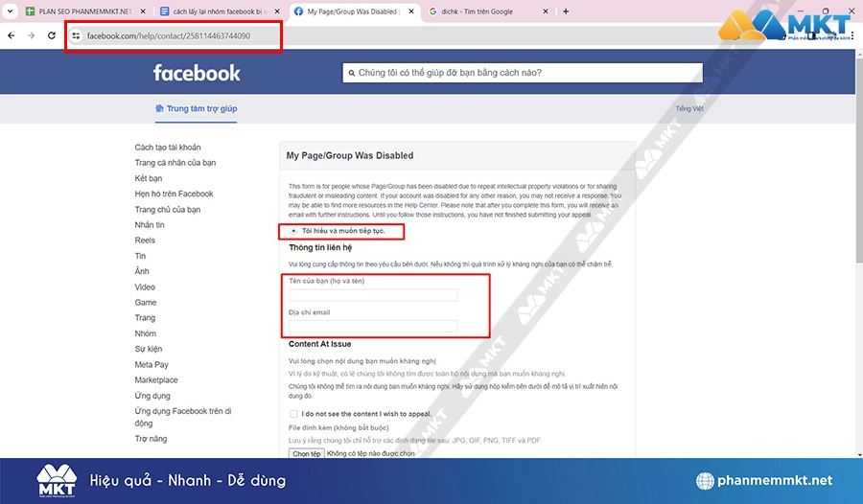This screenshot has width=863, height=504.
Task: Open 'Reels' help topic
Action: [x=145, y=241]
